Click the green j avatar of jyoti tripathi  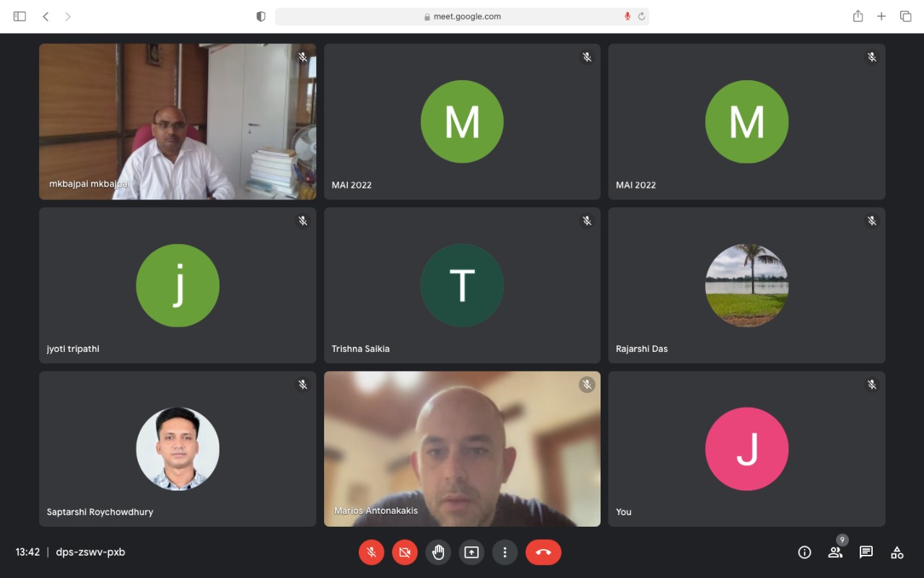point(178,285)
